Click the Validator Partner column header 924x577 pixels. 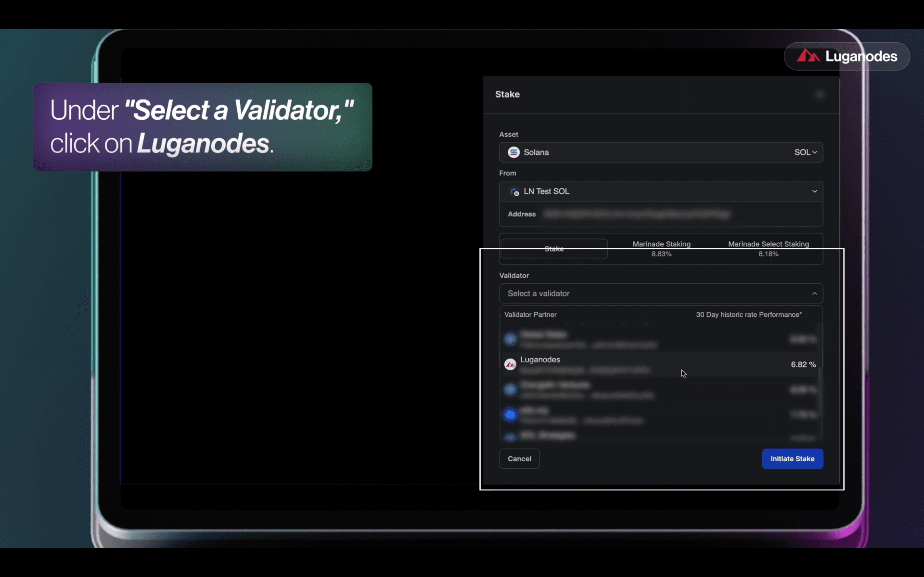530,314
